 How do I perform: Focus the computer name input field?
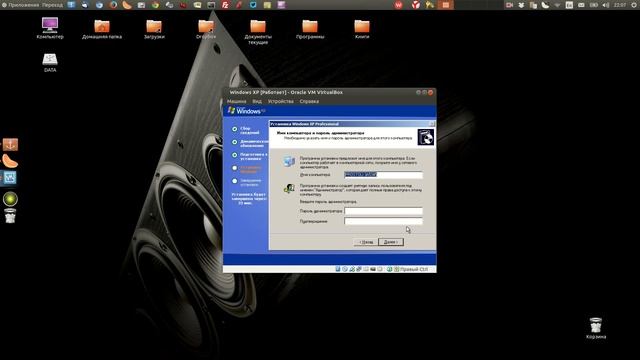383,175
